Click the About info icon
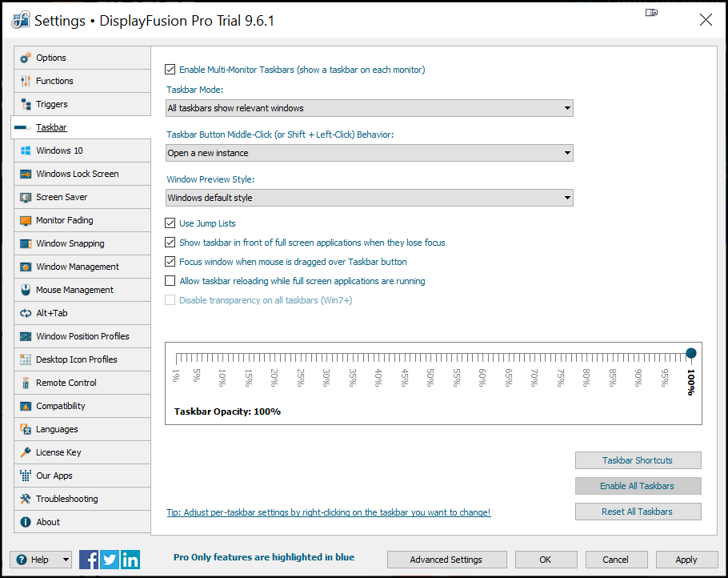 pos(26,522)
